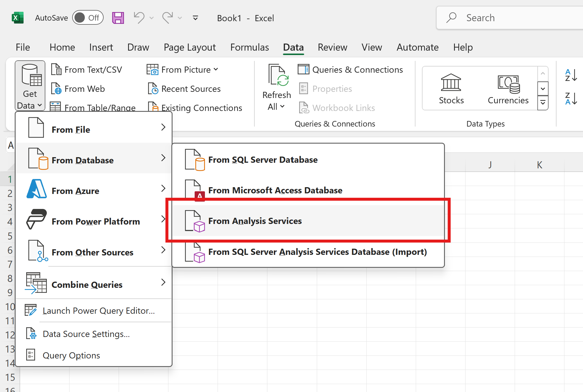The width and height of the screenshot is (583, 392).
Task: Open Customize Quick Access Toolbar dropdown
Action: pyautogui.click(x=195, y=18)
